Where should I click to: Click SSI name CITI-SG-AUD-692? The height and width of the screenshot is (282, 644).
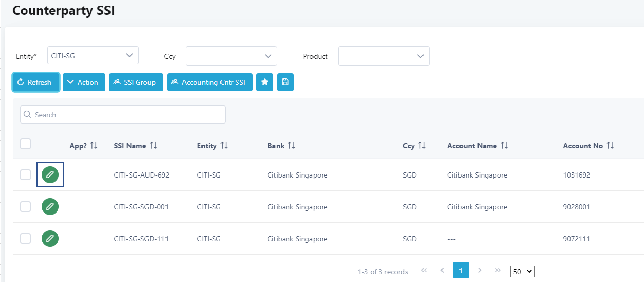(x=141, y=175)
